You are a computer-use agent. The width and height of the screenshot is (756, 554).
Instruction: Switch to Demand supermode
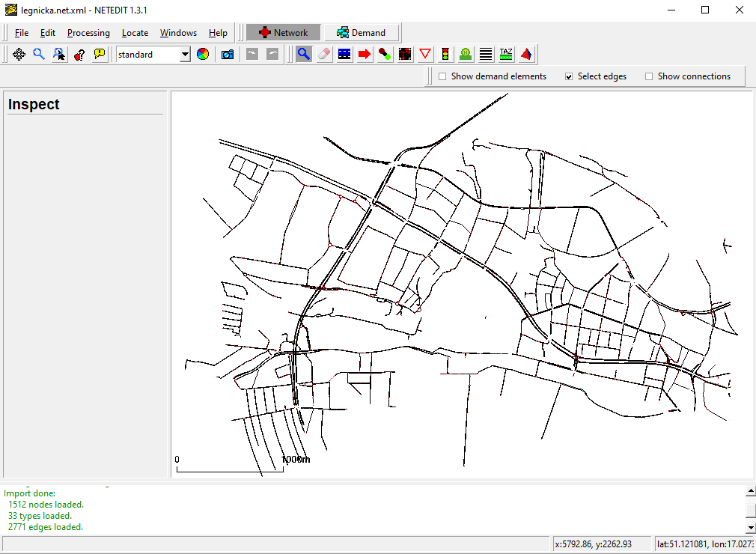[362, 33]
